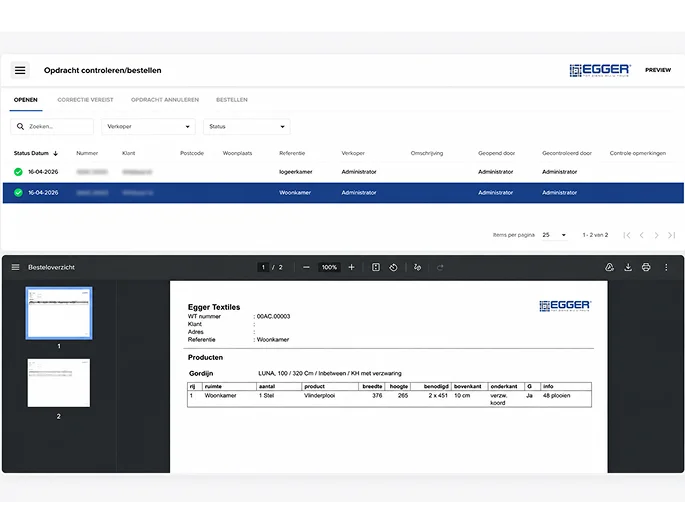
Task: Click the redo arrow in PDF toolbar
Action: [x=440, y=267]
